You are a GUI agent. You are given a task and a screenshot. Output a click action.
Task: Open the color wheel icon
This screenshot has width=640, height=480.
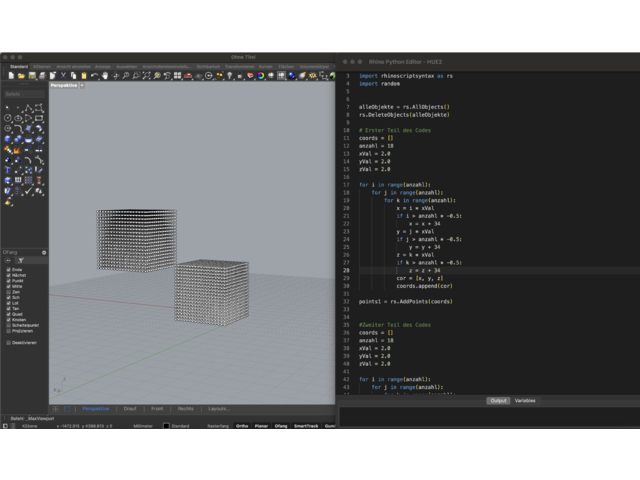(x=261, y=76)
